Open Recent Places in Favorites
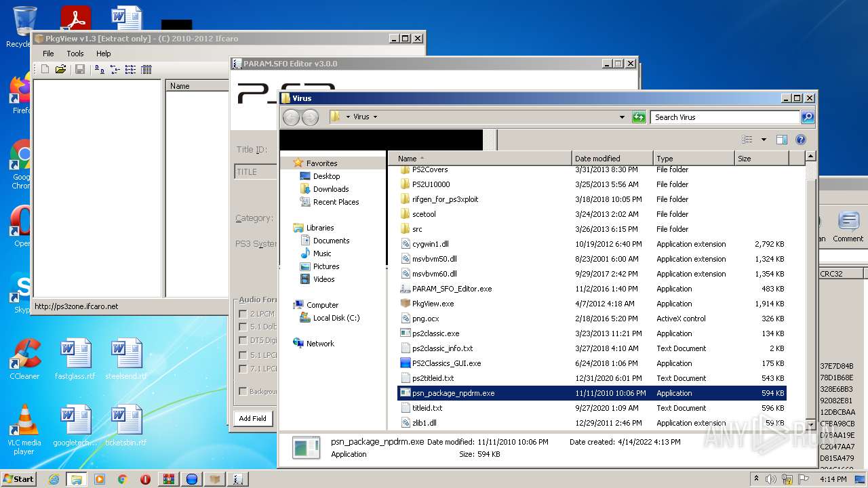The height and width of the screenshot is (488, 868). point(336,202)
